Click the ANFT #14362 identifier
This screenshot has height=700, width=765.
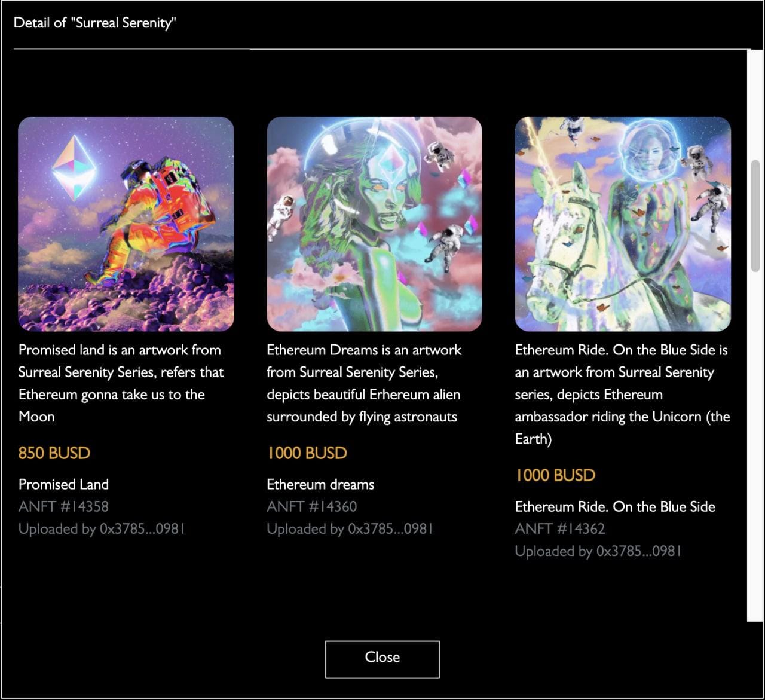pos(560,528)
